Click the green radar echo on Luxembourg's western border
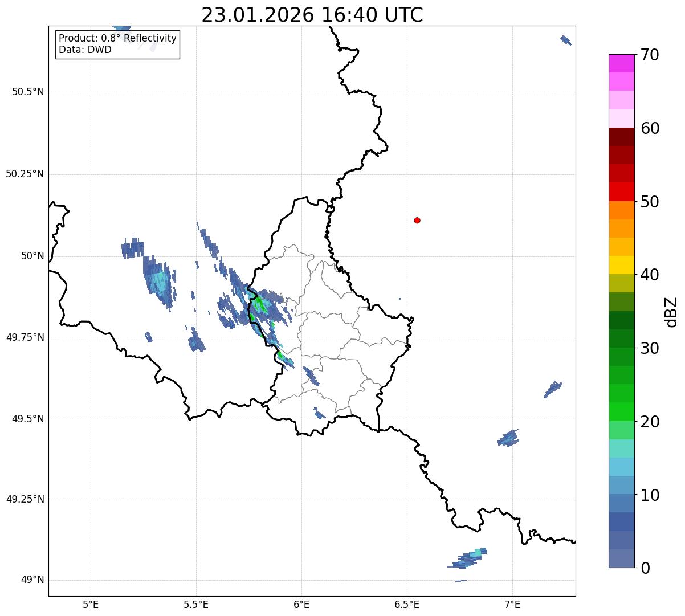This screenshot has height=616, width=685. (261, 305)
